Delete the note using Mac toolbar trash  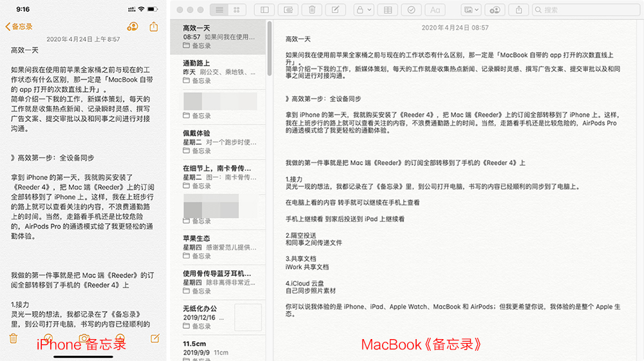coord(312,10)
